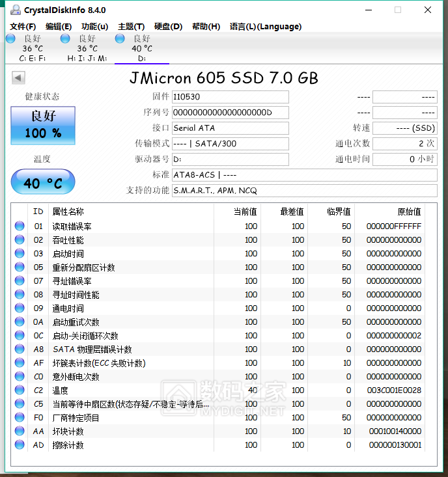
Task: Click the raw value 000100140000
Action: tap(395, 431)
